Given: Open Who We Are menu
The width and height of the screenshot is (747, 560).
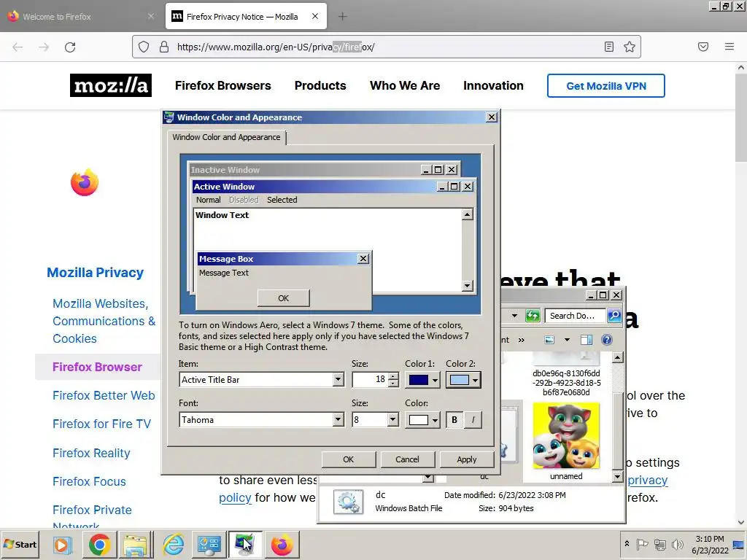Looking at the screenshot, I should coord(405,86).
